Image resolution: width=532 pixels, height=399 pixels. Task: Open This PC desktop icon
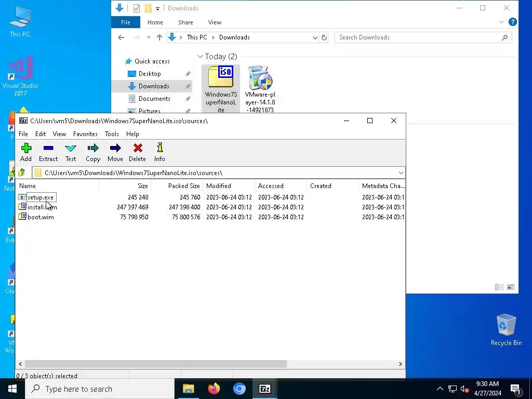20,21
